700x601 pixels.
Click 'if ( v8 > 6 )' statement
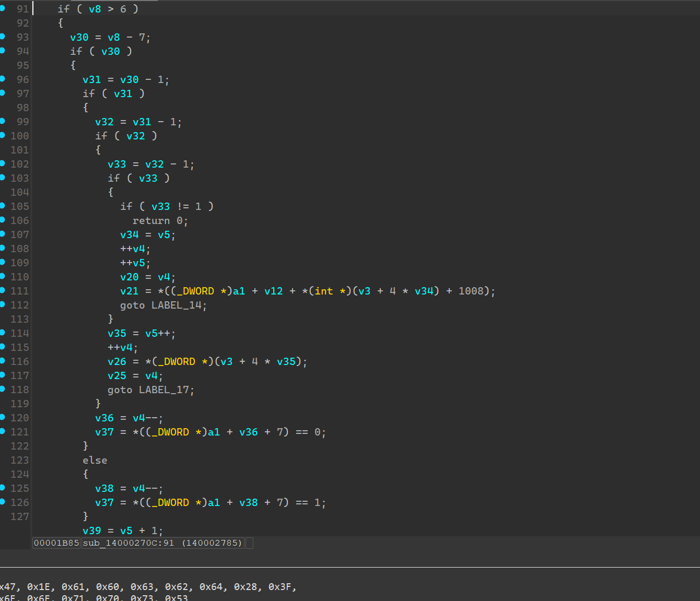[98, 9]
